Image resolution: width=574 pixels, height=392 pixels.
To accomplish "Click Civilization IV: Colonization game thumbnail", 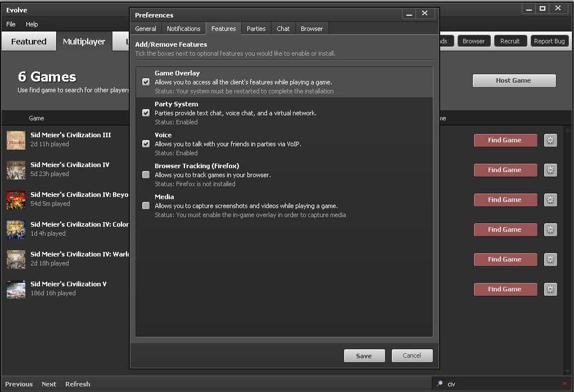I will [16, 229].
